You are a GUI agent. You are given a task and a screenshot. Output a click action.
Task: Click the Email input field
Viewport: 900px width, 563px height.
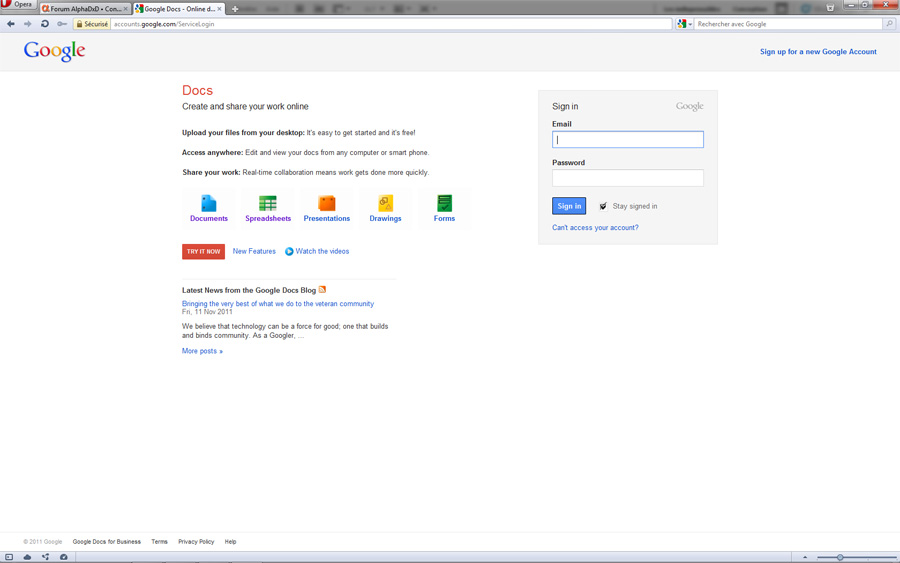[x=627, y=139]
